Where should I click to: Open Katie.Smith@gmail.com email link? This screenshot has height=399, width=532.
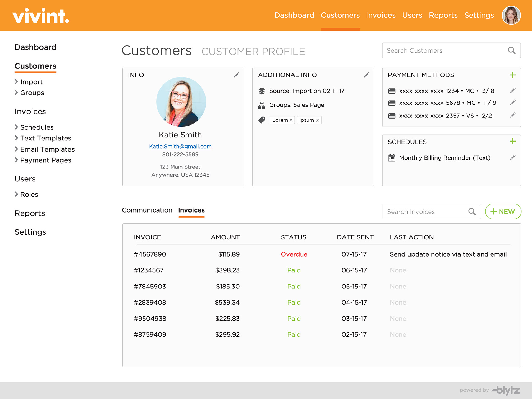click(x=180, y=146)
